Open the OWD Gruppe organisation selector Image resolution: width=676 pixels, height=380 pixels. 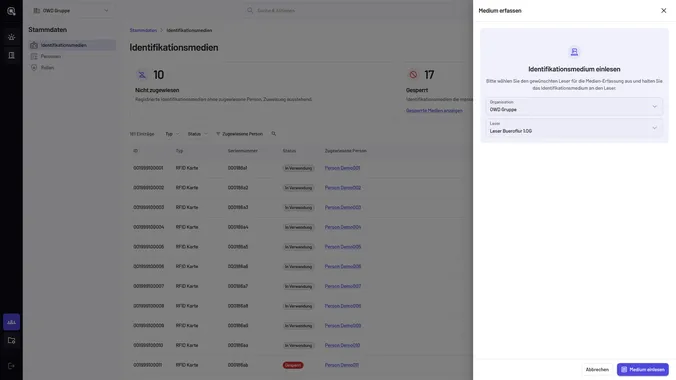pyautogui.click(x=71, y=10)
